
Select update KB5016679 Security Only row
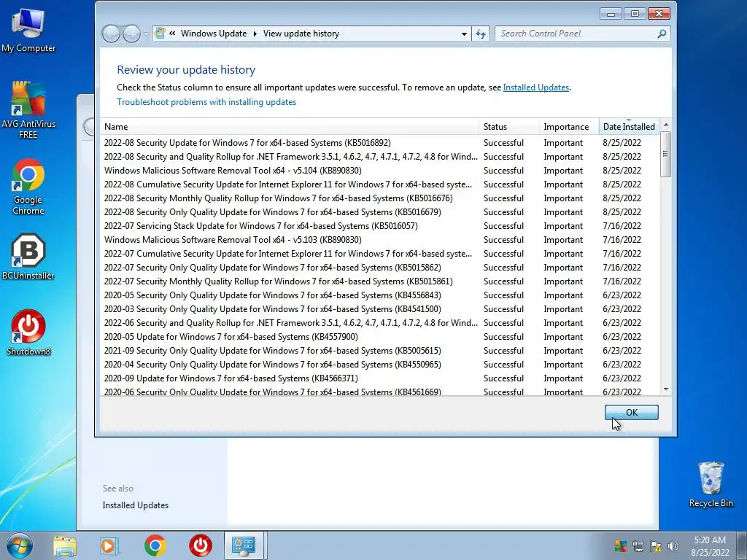click(x=380, y=212)
